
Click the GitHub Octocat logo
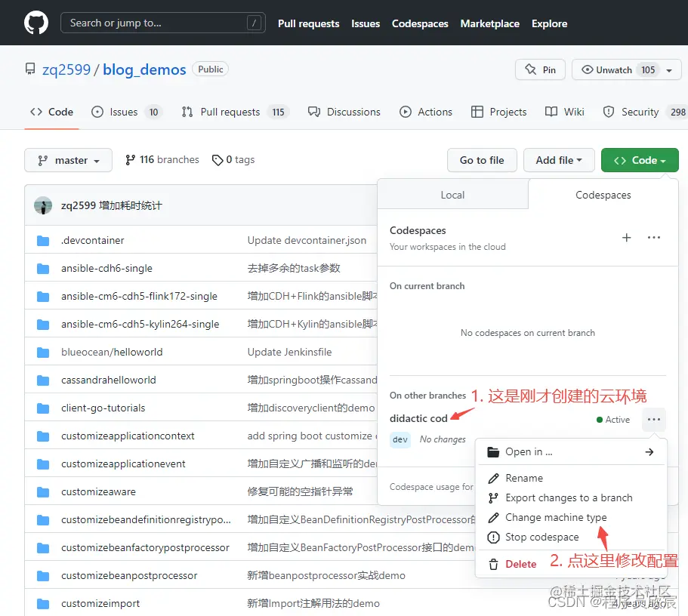click(36, 23)
